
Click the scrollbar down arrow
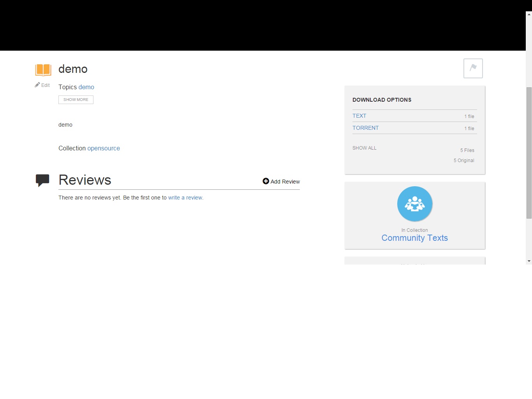click(x=528, y=261)
